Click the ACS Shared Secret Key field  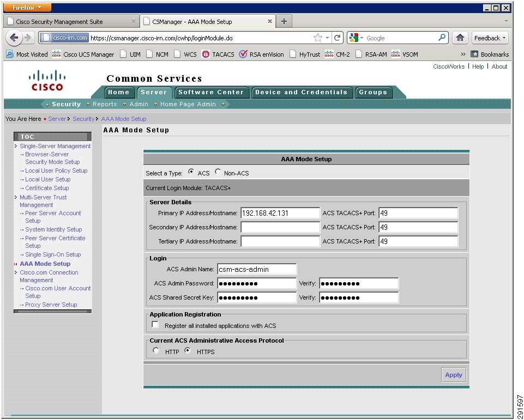point(257,297)
